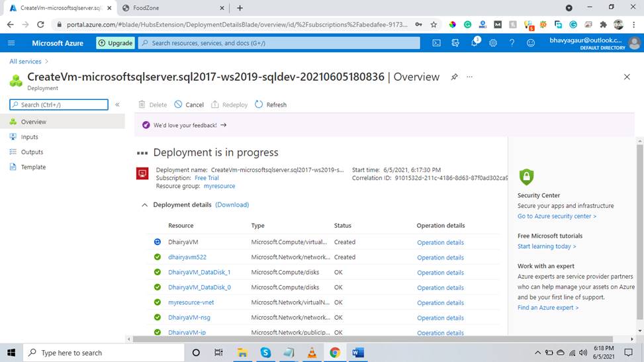The height and width of the screenshot is (362, 644).
Task: Switch to the FoodZone browser tab
Action: 173,8
